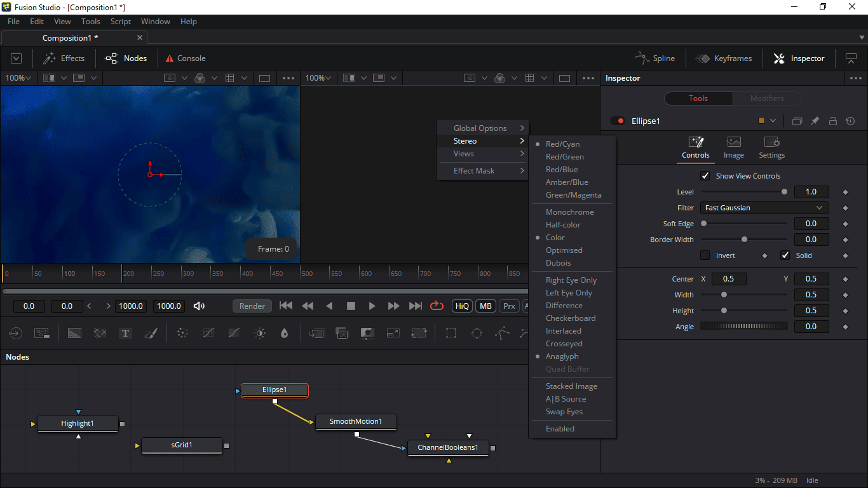Toggle Prx proxy mode
Image resolution: width=868 pixels, height=488 pixels.
pyautogui.click(x=509, y=306)
